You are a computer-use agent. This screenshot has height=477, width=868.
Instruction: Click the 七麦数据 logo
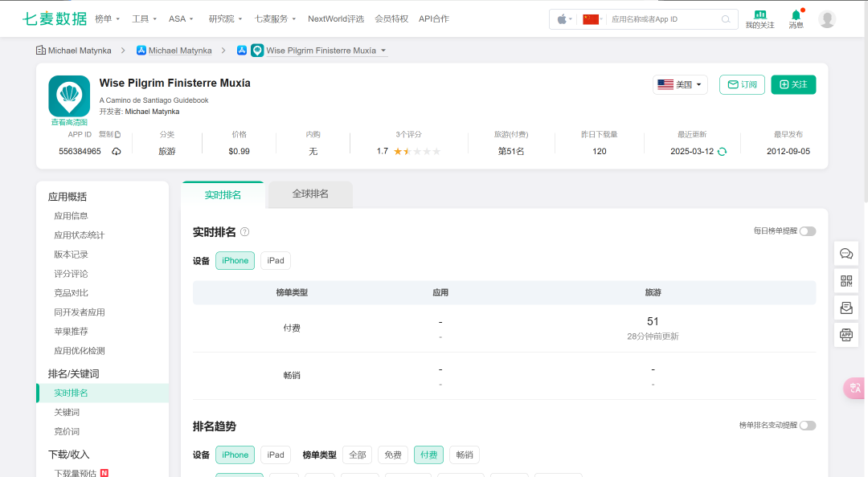tap(55, 18)
